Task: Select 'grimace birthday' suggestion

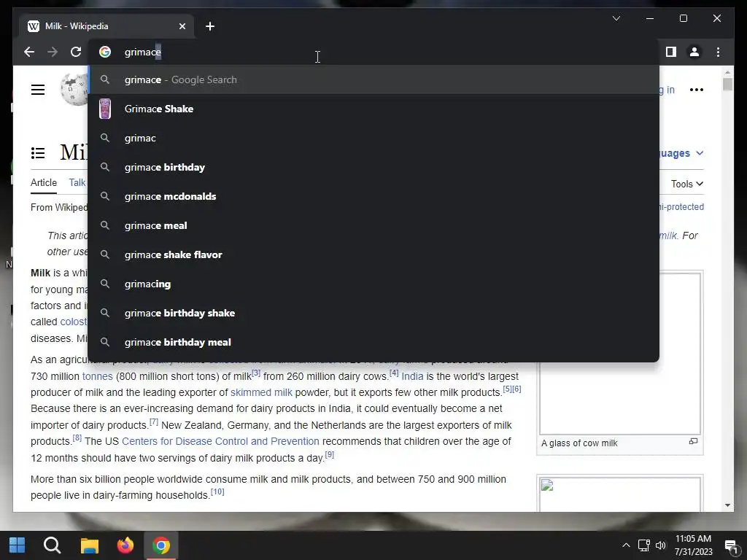Action: click(373, 167)
